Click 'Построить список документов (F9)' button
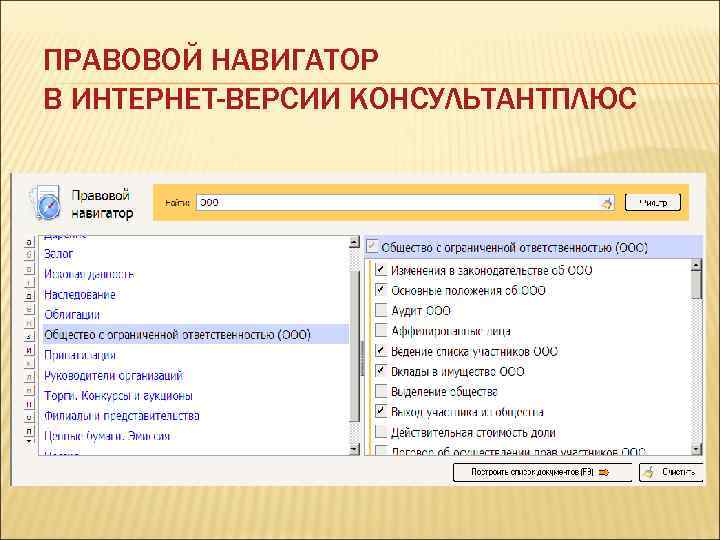This screenshot has height=540, width=720. [542, 472]
